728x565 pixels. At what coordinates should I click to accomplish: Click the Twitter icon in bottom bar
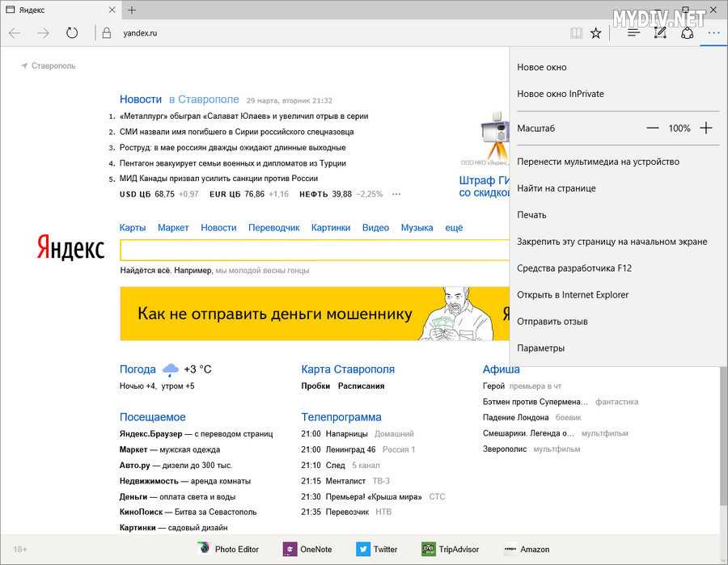point(363,549)
